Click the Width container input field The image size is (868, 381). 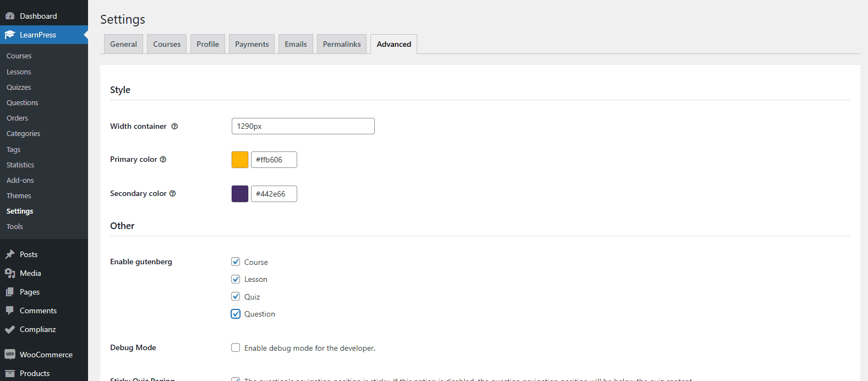(x=303, y=126)
